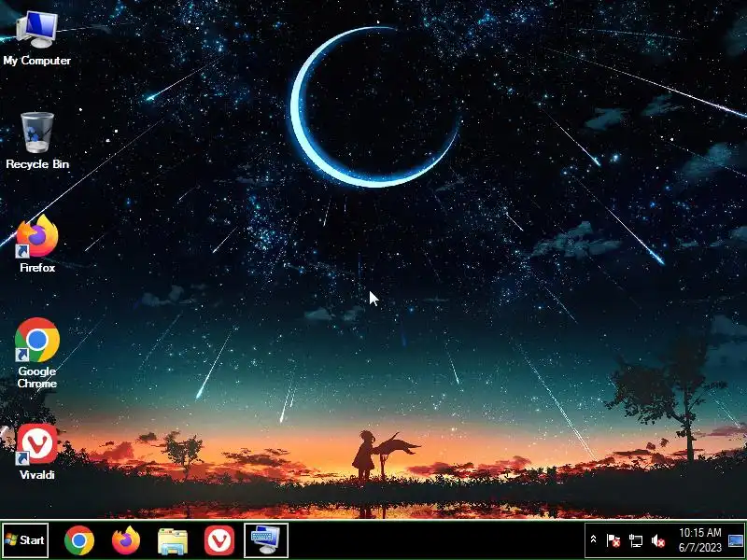Open File Explorer folder in taskbar
This screenshot has height=560, width=747.
pyautogui.click(x=173, y=541)
